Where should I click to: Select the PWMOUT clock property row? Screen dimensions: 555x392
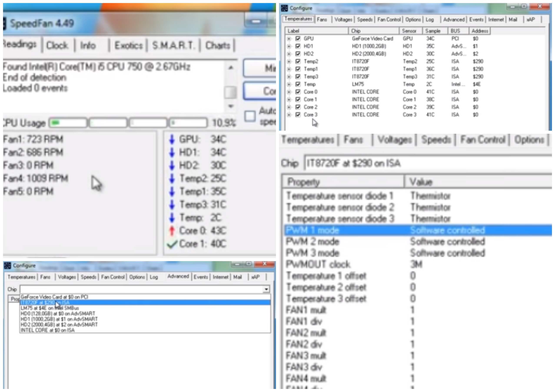(x=418, y=265)
